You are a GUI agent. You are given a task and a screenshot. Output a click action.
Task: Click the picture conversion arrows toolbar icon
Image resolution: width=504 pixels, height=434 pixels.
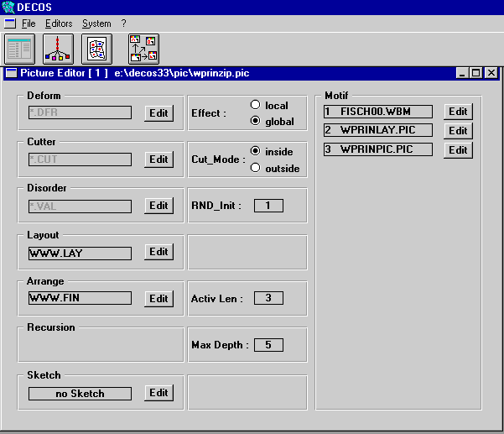coord(143,50)
